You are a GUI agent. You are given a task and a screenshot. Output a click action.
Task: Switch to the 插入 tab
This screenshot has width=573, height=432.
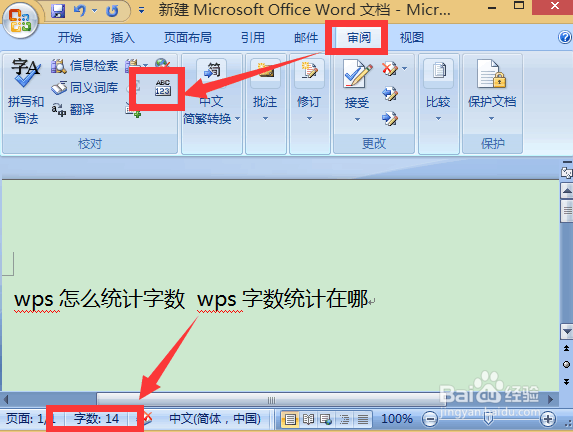[122, 37]
